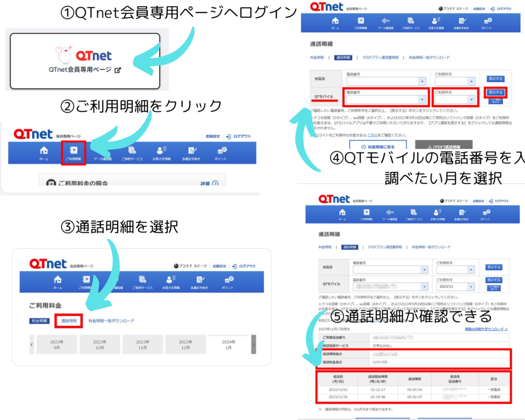The width and height of the screenshot is (525, 420).
Task: Click こちら link in the BBIQライト note
Action: point(372,135)
